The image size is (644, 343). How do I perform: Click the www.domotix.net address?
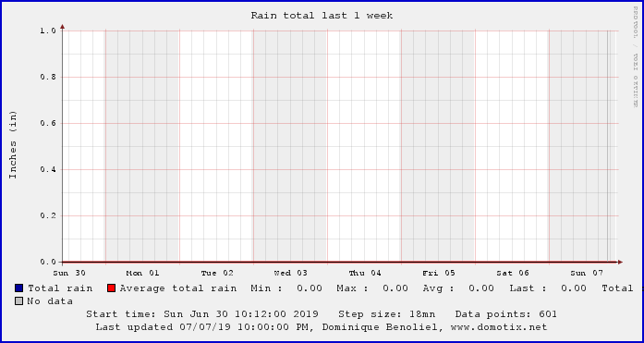[x=499, y=327]
